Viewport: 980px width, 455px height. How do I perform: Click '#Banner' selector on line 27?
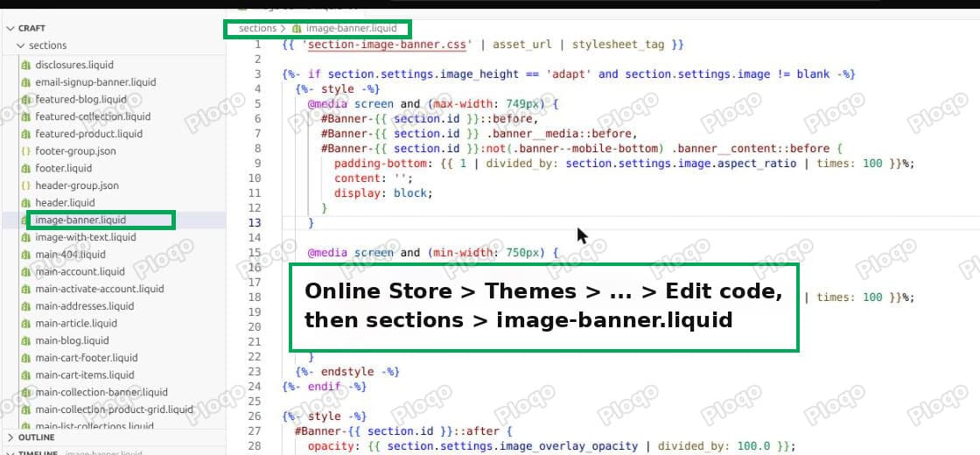[x=317, y=431]
